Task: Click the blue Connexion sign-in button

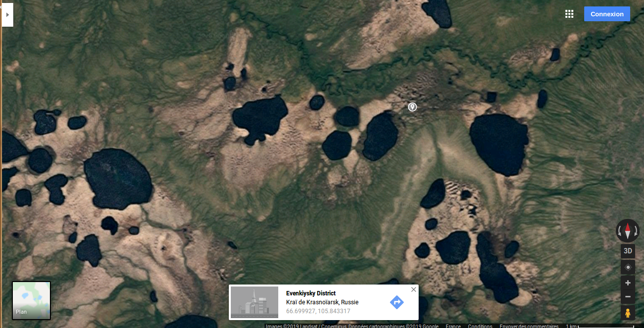Action: coord(607,14)
